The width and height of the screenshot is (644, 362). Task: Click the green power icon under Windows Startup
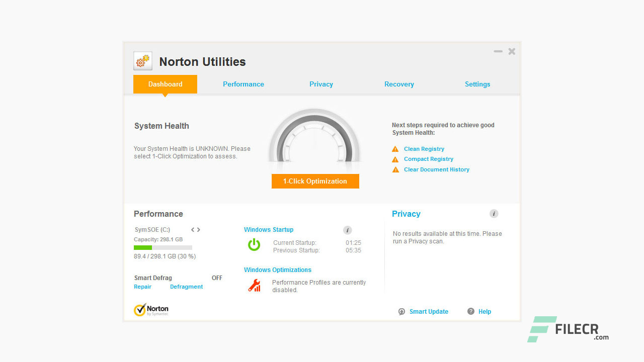[x=254, y=245]
